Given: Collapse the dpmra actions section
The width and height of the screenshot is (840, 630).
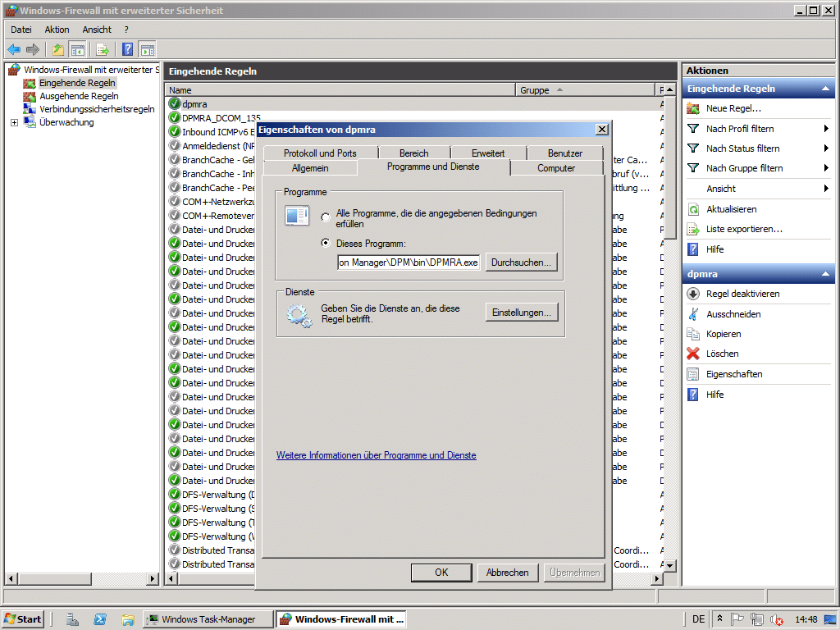Looking at the screenshot, I should click(x=825, y=274).
